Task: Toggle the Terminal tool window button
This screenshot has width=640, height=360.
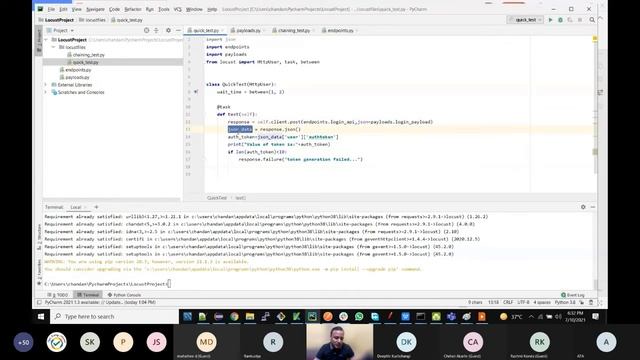Action: (x=88, y=295)
